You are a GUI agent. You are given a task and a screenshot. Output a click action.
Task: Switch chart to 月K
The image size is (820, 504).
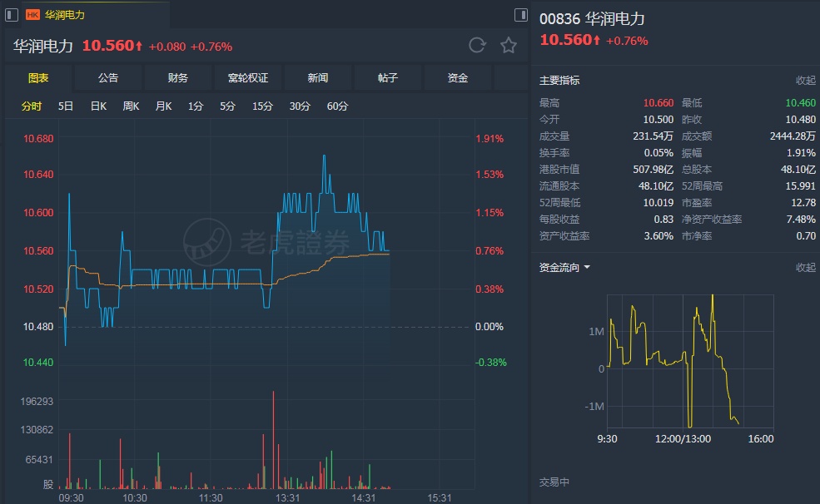coord(164,106)
